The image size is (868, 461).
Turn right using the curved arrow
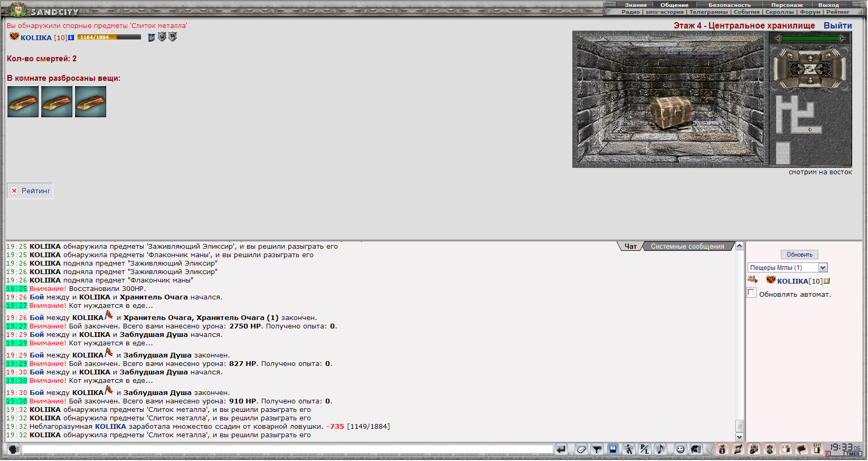click(828, 56)
